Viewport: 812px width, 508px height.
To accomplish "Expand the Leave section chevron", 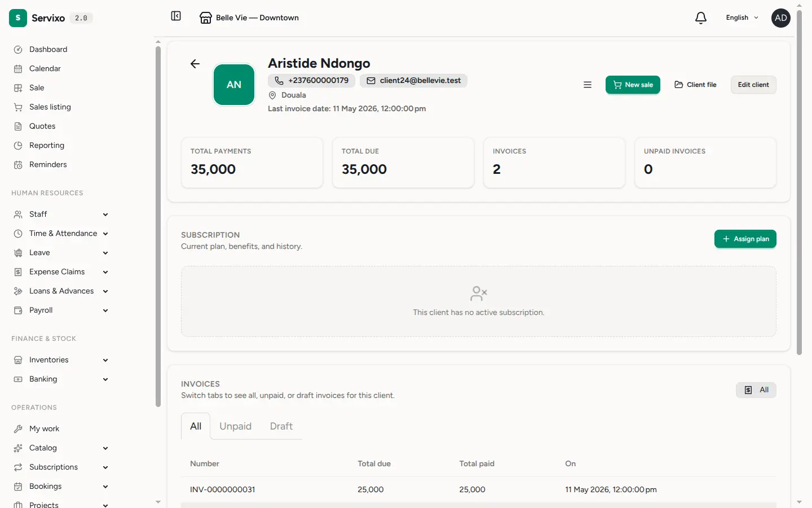I will (105, 253).
